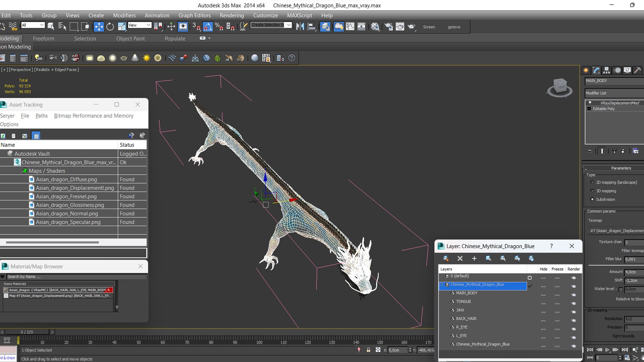This screenshot has width=644, height=362.
Task: Open the All selection filter dropdown
Action: [33, 25]
